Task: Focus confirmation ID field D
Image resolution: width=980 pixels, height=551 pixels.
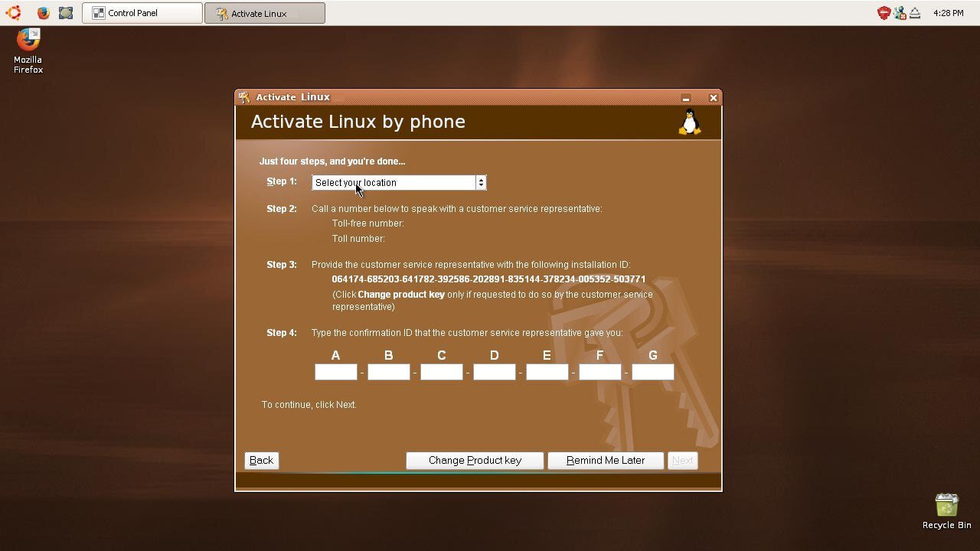Action: tap(495, 372)
